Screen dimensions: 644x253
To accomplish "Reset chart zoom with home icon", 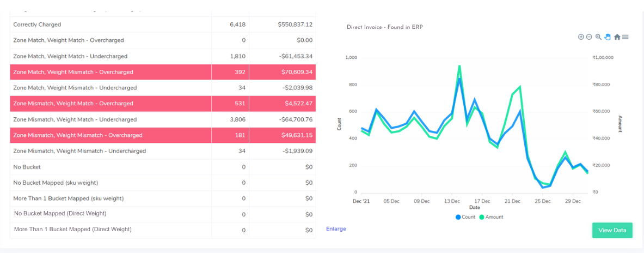I will pyautogui.click(x=617, y=37).
